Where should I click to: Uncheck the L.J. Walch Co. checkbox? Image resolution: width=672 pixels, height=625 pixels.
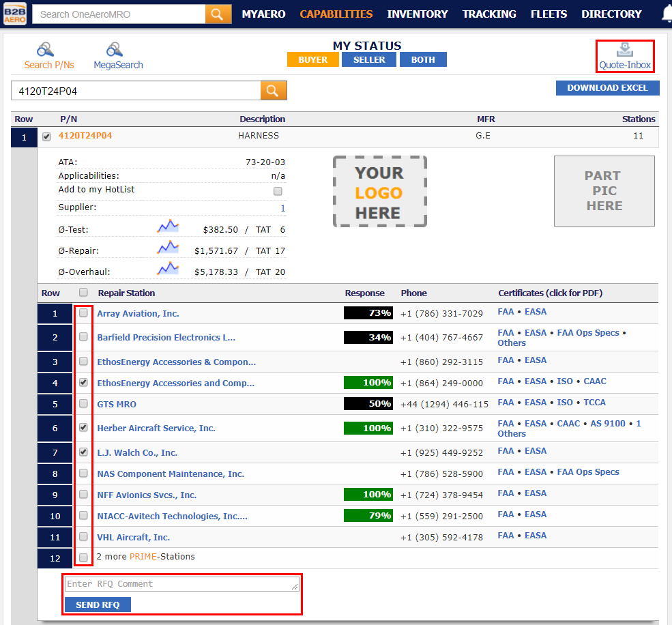click(83, 452)
